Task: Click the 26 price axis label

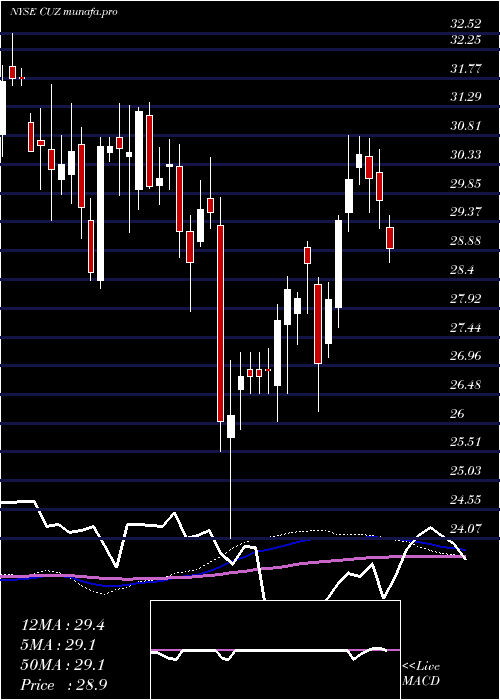Action: [458, 413]
